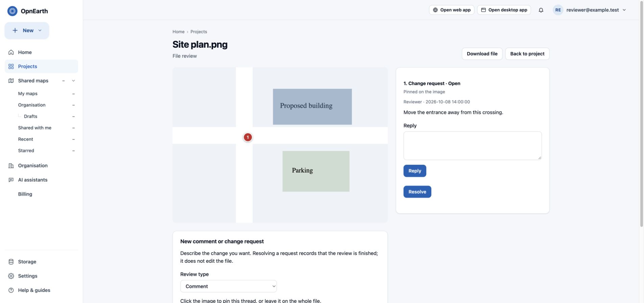Click the Storage database icon

tap(11, 262)
